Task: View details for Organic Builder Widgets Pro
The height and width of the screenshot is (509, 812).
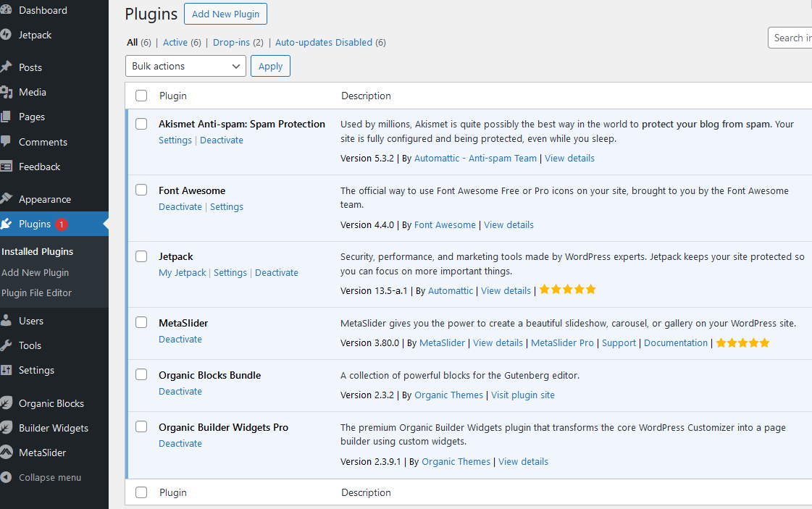Action: 523,462
